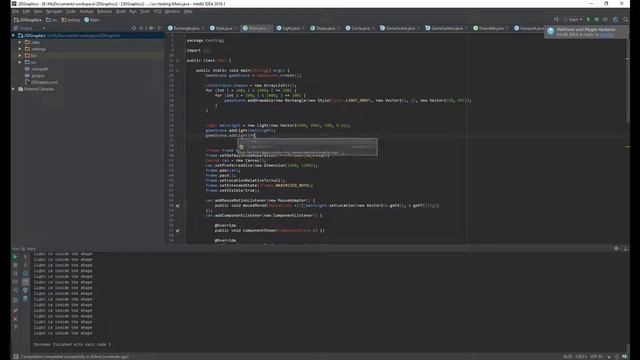This screenshot has height=360, width=640.
Task: Open the Main run configuration dropdown
Action: pyautogui.click(x=573, y=19)
